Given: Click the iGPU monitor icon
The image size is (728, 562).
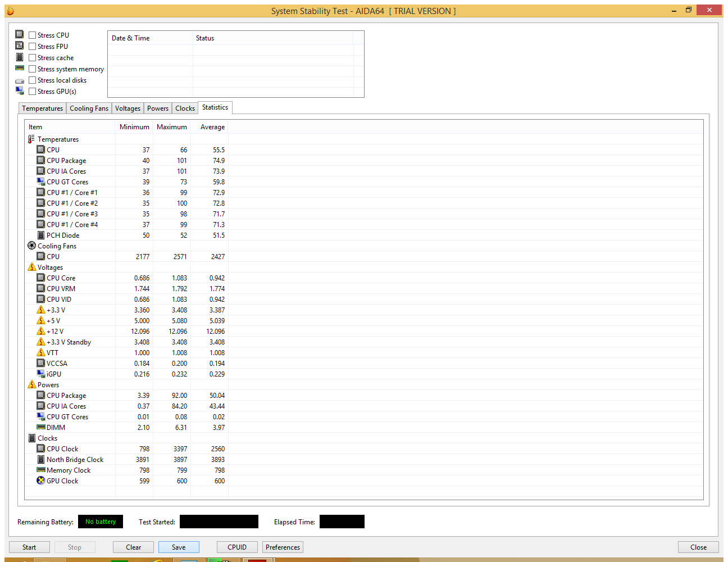Looking at the screenshot, I should 40,374.
